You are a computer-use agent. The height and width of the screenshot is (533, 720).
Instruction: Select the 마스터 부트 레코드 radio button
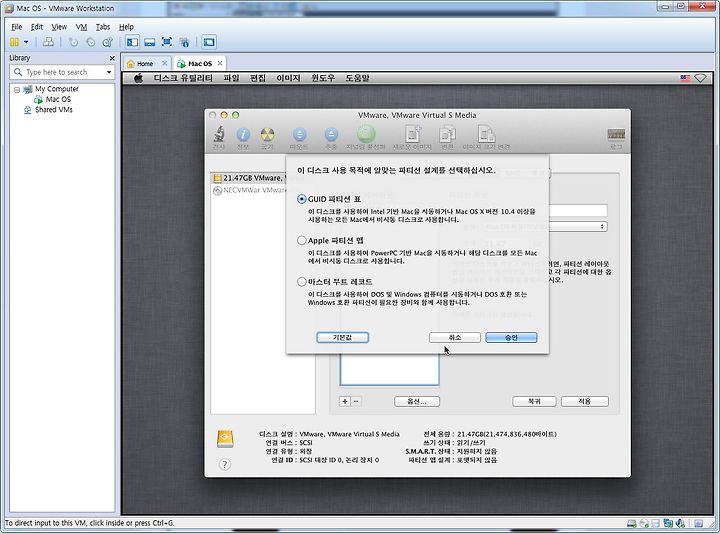(302, 282)
